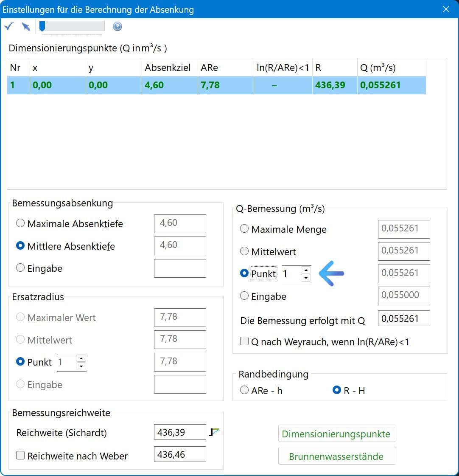Increase Ersatzradius Punkt spinner value
Viewport: 459px width, 476px height.
click(x=81, y=358)
